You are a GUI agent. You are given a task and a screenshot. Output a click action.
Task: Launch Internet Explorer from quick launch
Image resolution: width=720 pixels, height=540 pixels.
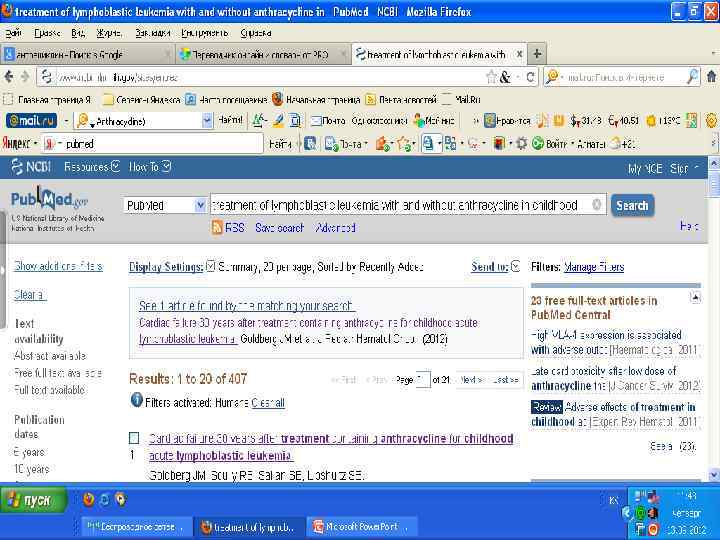coord(105,499)
